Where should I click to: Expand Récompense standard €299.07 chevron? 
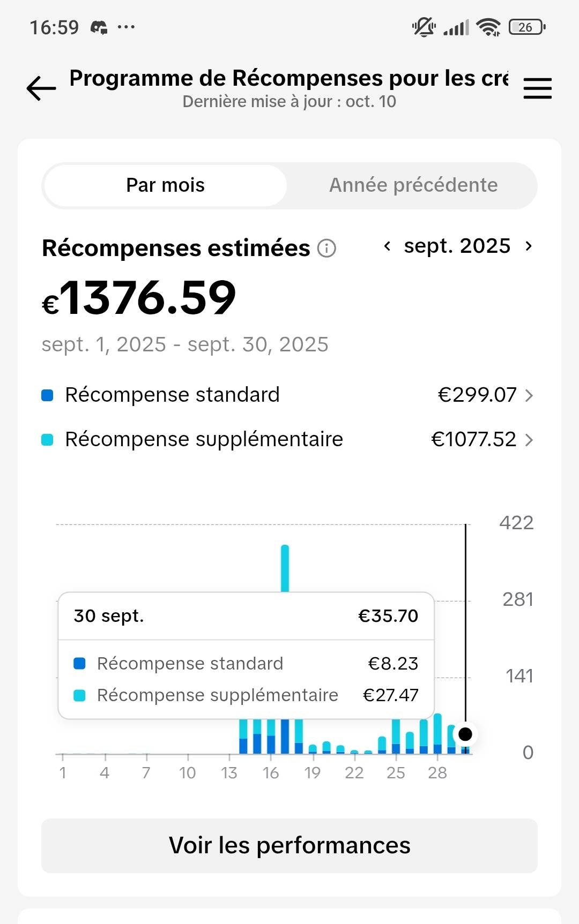click(529, 396)
